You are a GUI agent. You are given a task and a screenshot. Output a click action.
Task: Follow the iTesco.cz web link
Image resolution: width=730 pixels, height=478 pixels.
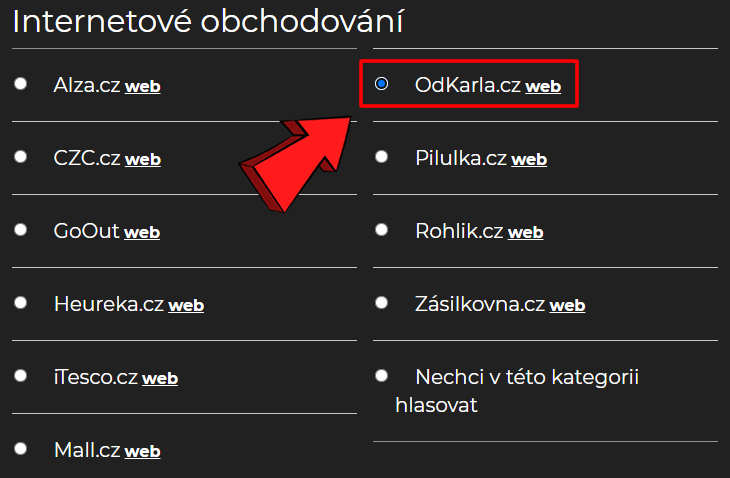tap(160, 378)
